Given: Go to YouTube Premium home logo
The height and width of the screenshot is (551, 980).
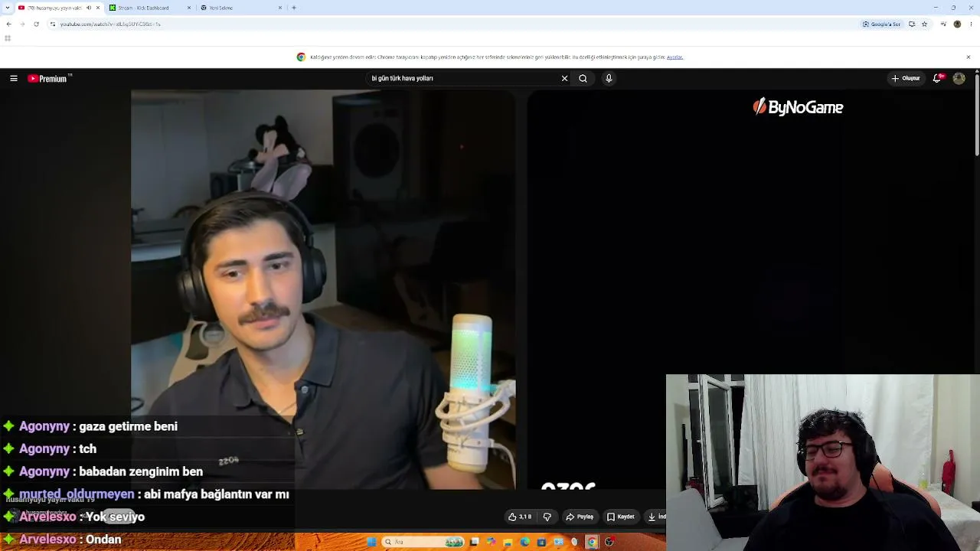Looking at the screenshot, I should coord(49,78).
